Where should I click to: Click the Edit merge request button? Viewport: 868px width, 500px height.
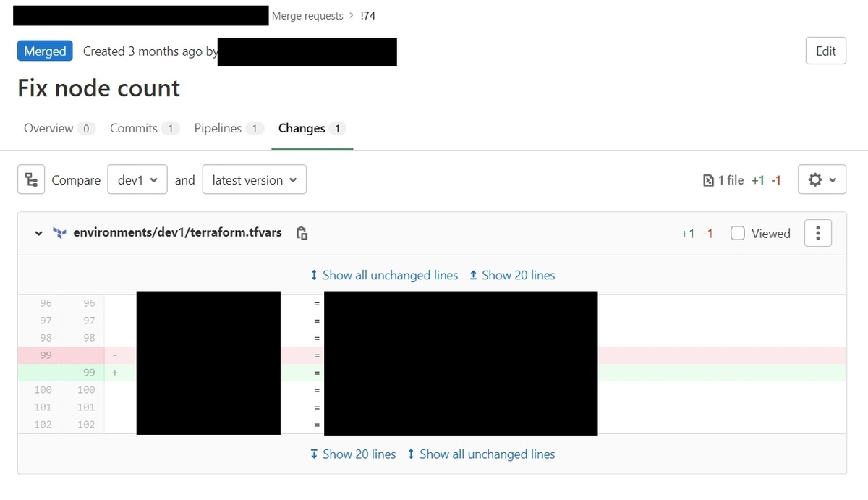826,51
